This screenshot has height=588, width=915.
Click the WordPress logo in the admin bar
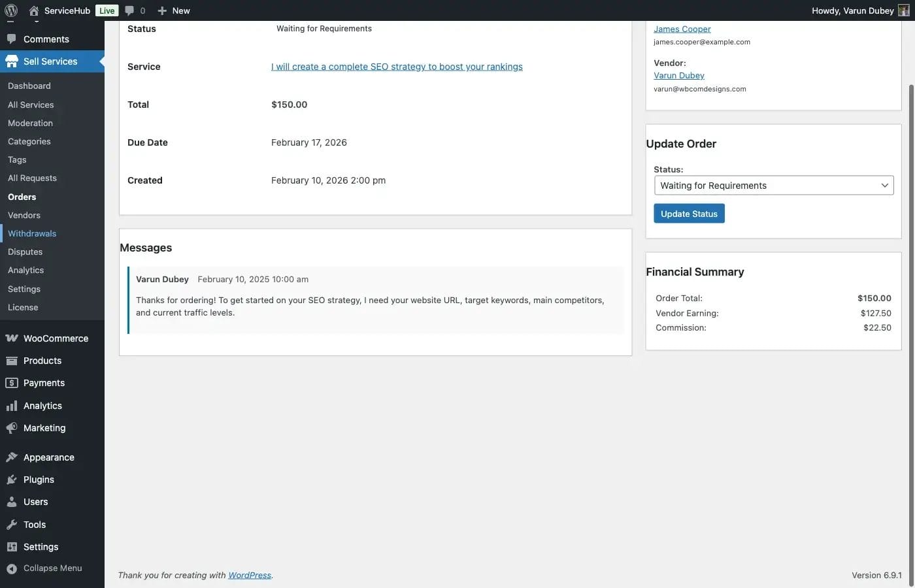pyautogui.click(x=10, y=10)
